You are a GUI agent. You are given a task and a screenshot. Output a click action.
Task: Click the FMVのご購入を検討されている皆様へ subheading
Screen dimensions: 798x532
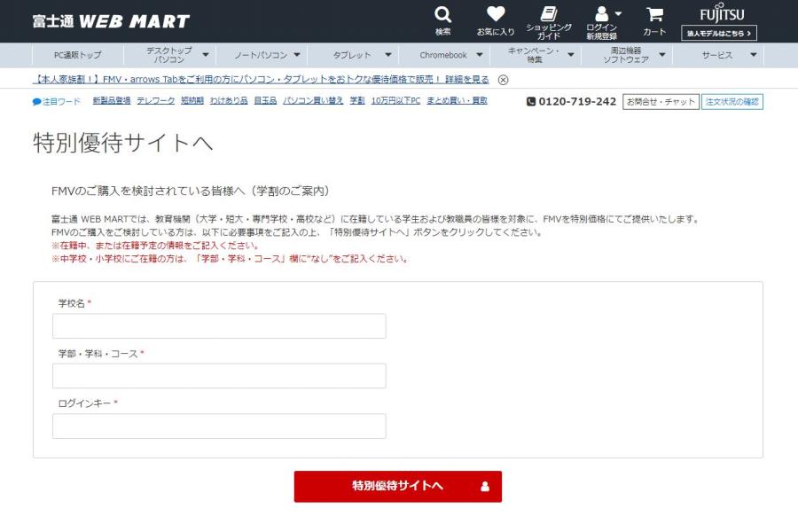click(192, 191)
